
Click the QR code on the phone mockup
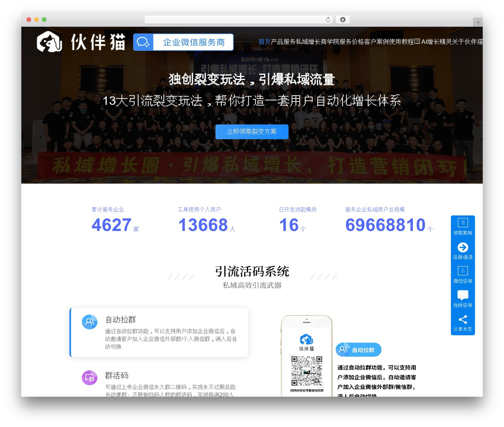click(x=307, y=371)
